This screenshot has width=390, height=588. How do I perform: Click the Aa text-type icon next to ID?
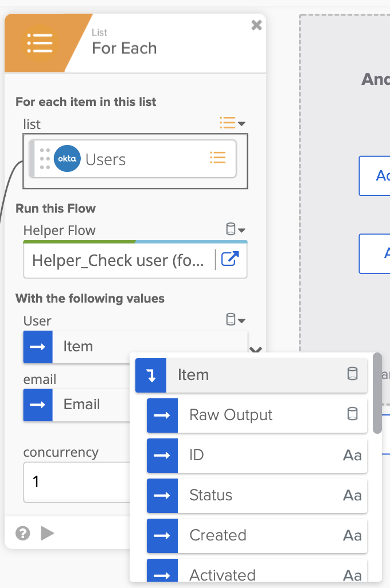[352, 456]
